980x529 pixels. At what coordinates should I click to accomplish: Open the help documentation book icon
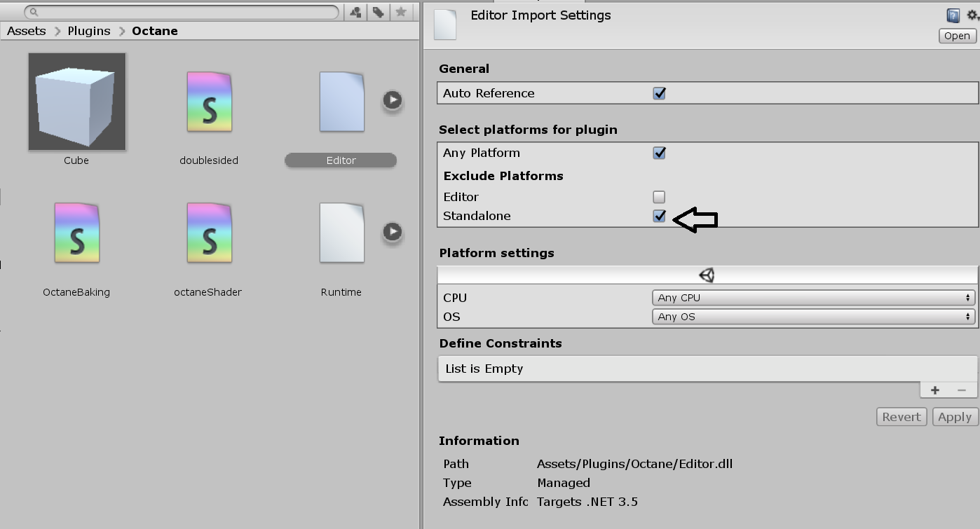click(x=953, y=15)
